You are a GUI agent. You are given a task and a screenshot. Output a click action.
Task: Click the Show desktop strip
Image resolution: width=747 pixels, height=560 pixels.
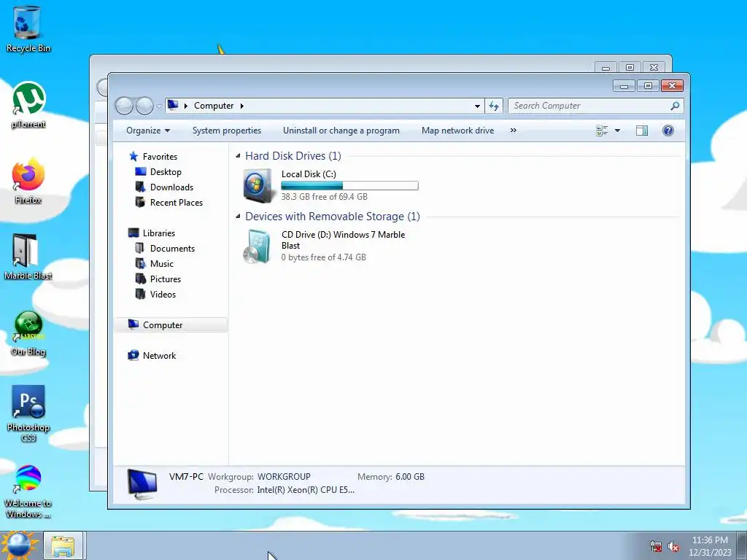742,546
